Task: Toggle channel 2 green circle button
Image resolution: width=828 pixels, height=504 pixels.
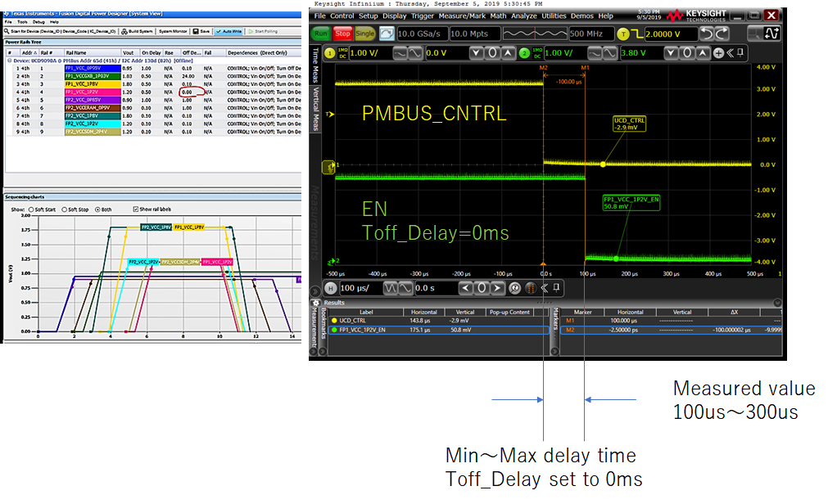Action: coord(524,53)
